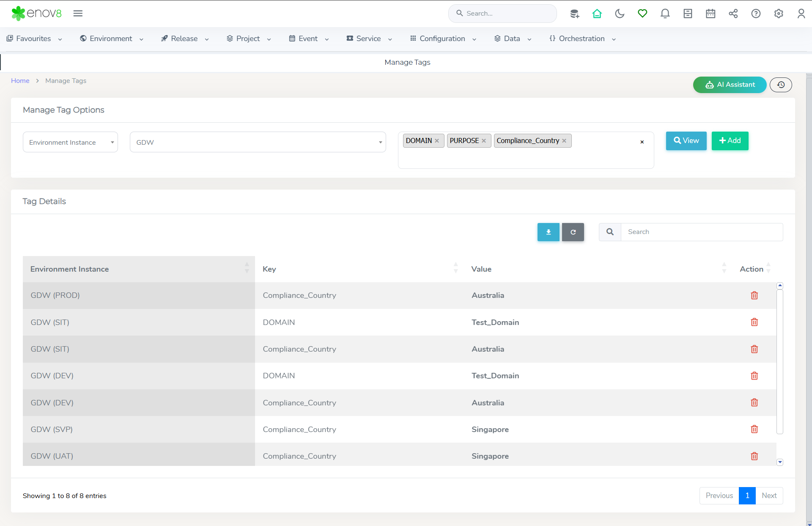This screenshot has height=526, width=812.
Task: Remove the PURPOSE tag chip
Action: point(484,141)
